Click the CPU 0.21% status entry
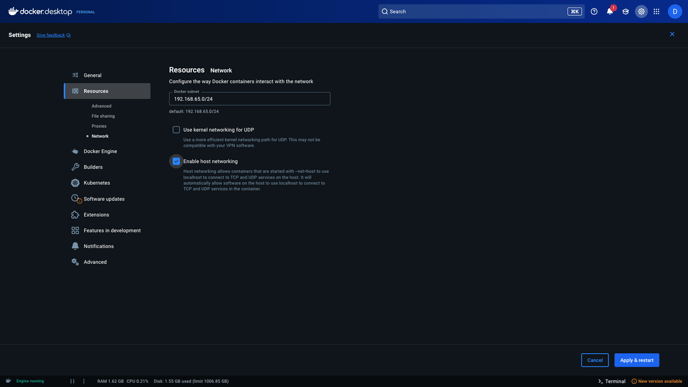 137,381
